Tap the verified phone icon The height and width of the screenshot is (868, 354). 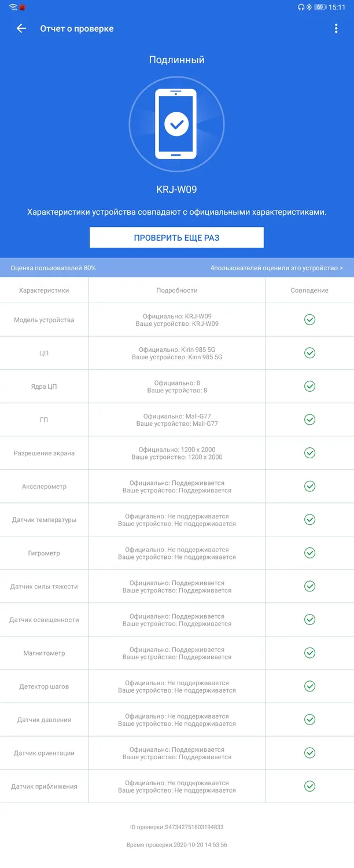click(176, 124)
